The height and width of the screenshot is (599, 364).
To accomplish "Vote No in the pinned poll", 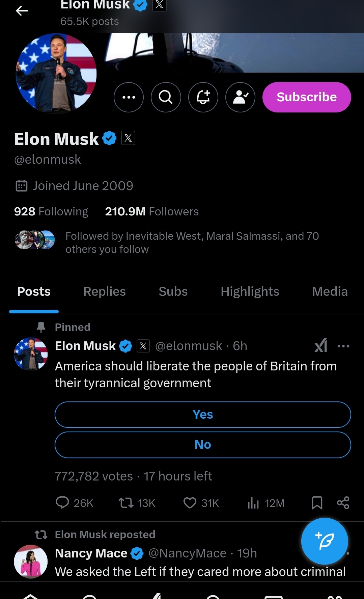I will tap(203, 445).
